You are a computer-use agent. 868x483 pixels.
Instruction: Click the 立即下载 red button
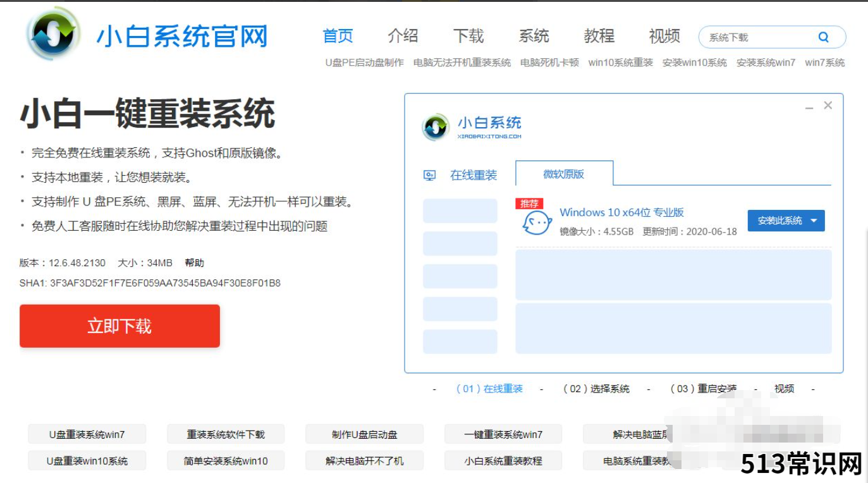tap(119, 326)
